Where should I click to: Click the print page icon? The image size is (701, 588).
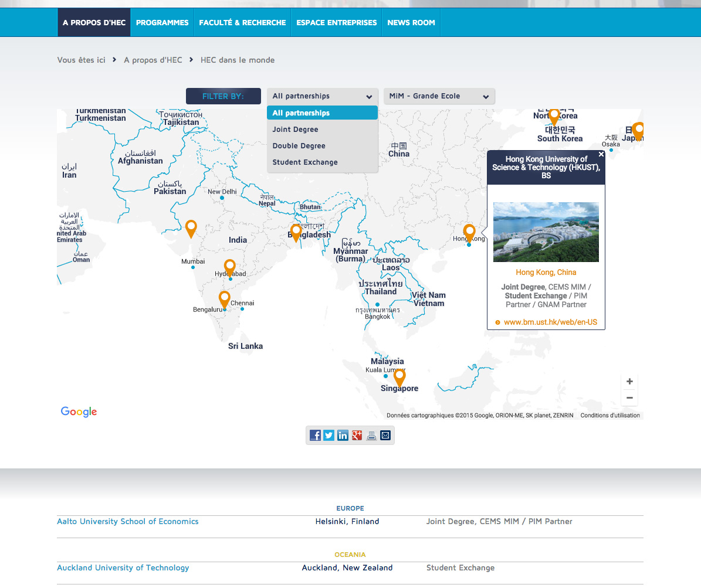(371, 436)
